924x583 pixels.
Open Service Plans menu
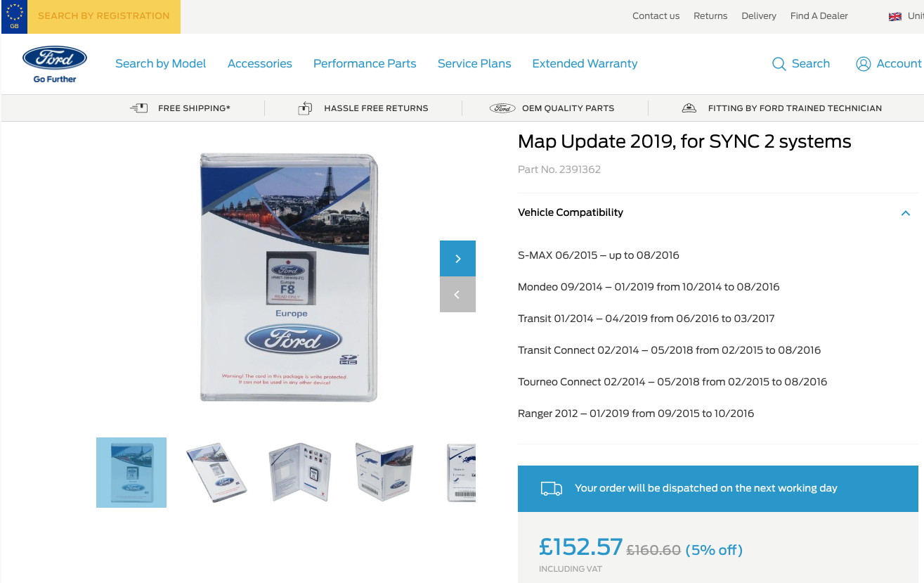point(474,63)
